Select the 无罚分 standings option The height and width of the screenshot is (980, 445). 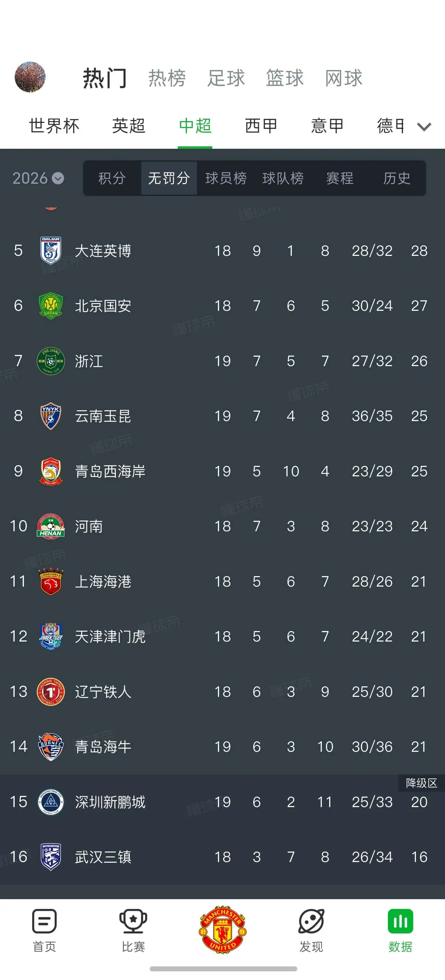(169, 178)
